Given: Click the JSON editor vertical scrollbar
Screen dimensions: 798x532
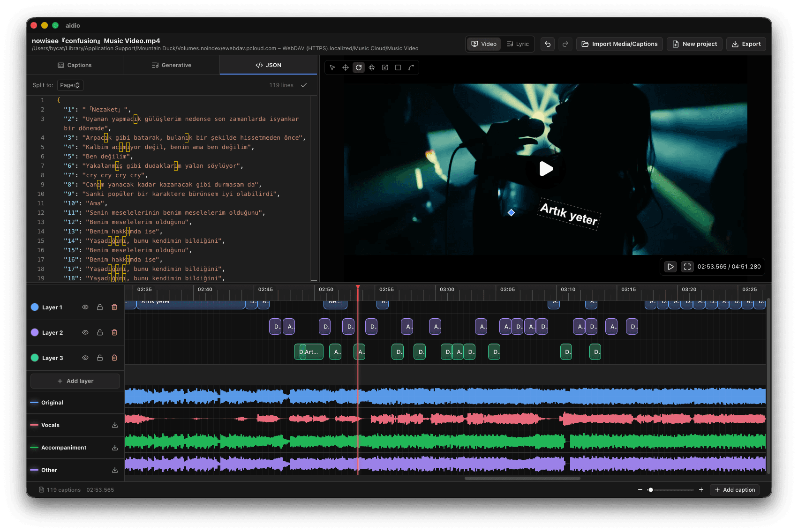Looking at the screenshot, I should tap(314, 187).
